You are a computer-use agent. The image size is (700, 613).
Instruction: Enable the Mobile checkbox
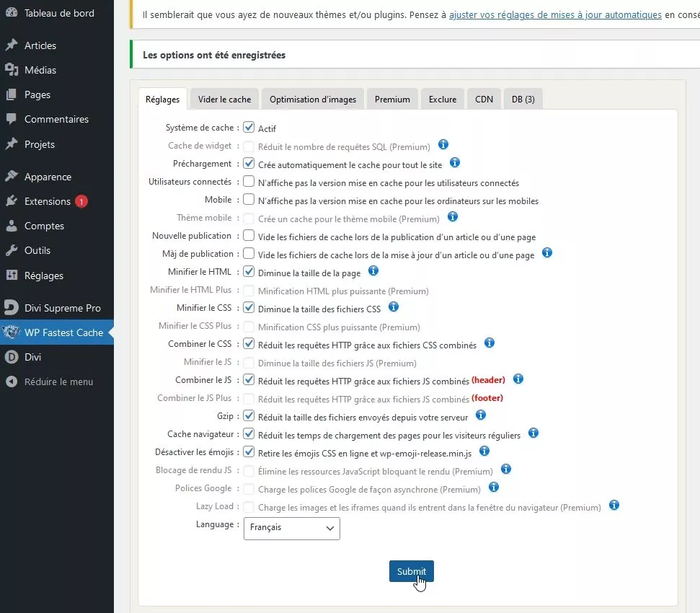tap(249, 199)
